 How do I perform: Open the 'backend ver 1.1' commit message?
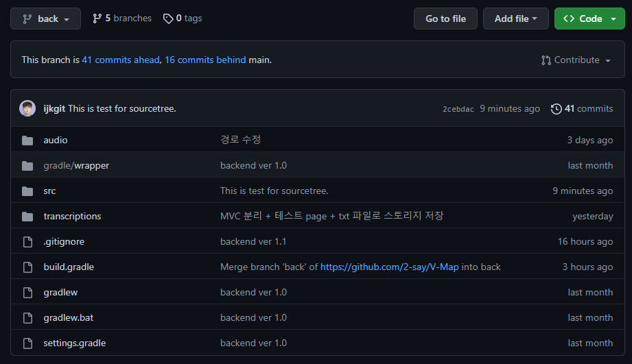coord(253,241)
